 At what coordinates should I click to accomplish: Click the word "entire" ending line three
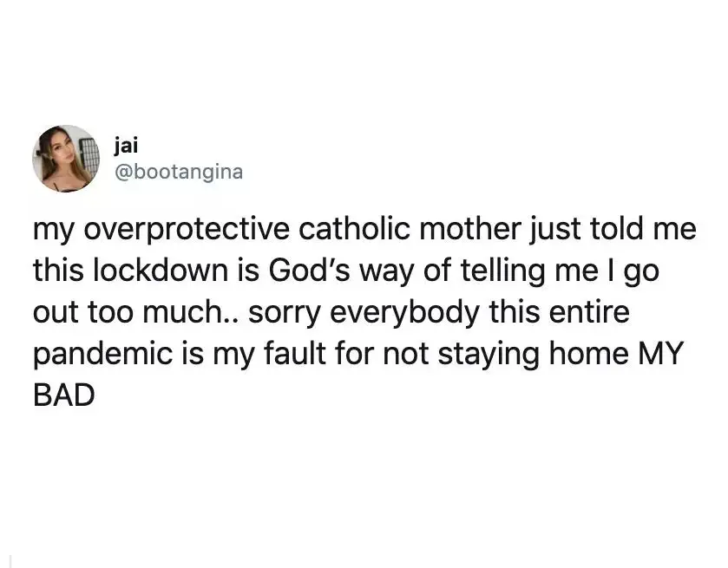coord(590,312)
